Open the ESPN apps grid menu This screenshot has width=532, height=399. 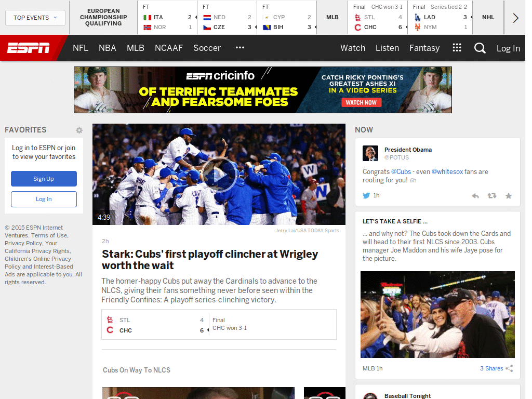click(457, 48)
